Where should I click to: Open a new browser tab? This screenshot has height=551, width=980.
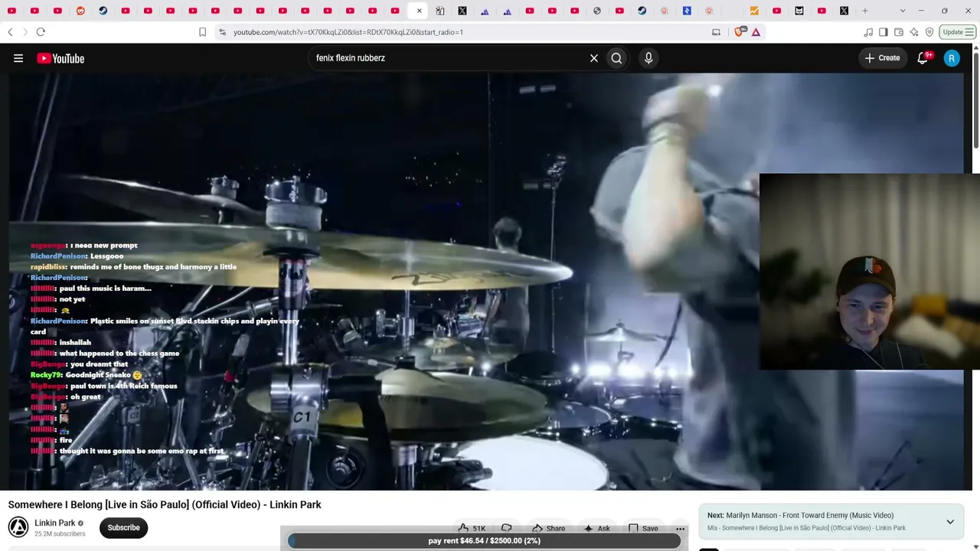coord(865,11)
